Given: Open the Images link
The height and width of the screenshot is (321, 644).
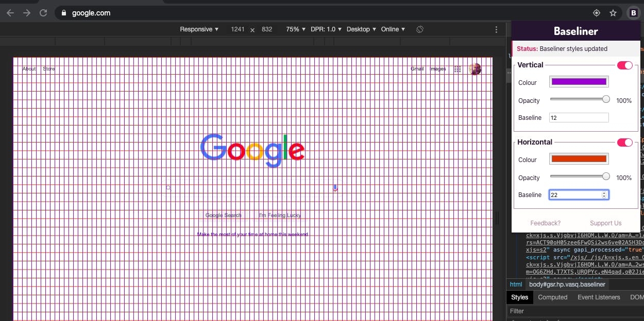Looking at the screenshot, I should [x=438, y=69].
